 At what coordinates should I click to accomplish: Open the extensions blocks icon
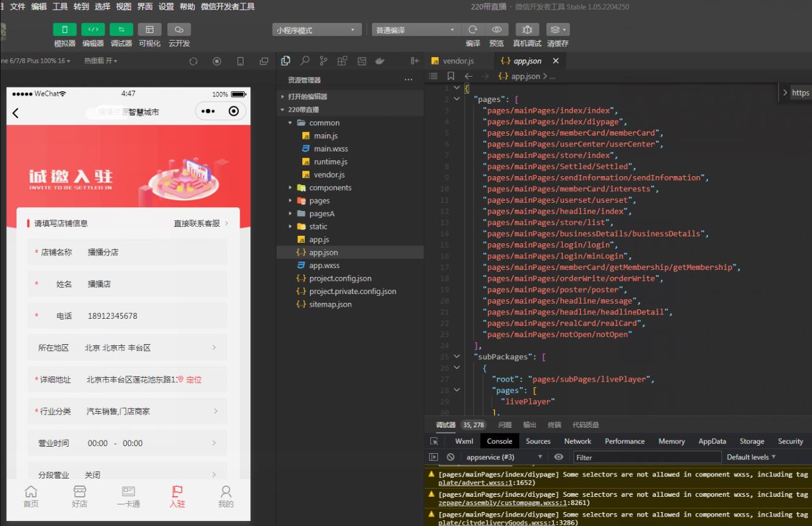(342, 61)
